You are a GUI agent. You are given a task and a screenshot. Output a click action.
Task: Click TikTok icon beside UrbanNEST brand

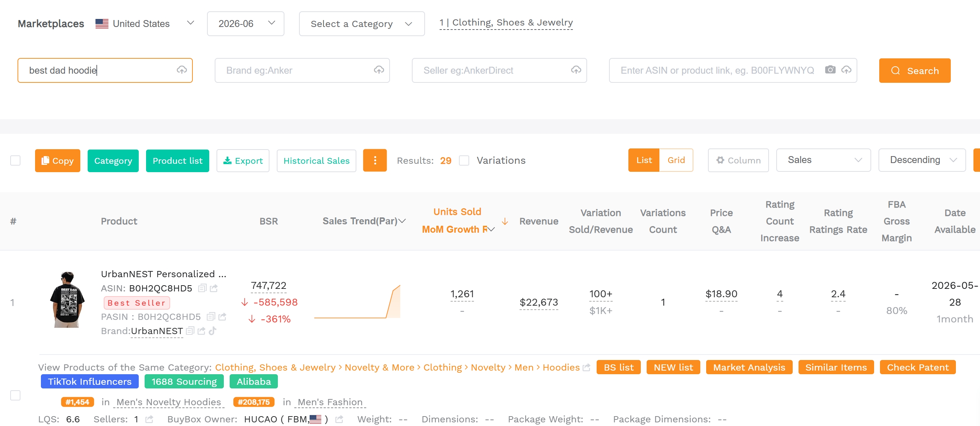(x=212, y=331)
